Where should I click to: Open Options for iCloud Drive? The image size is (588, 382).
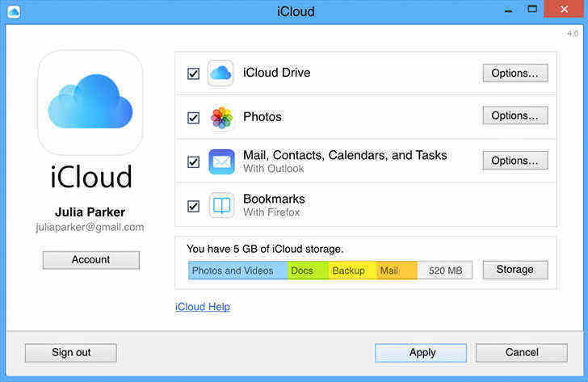coord(514,73)
